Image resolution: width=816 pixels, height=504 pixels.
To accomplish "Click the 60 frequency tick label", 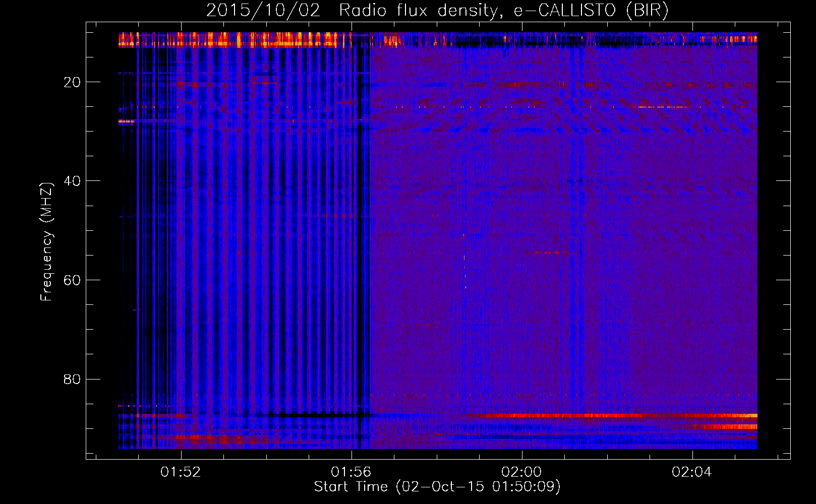I will (x=72, y=280).
